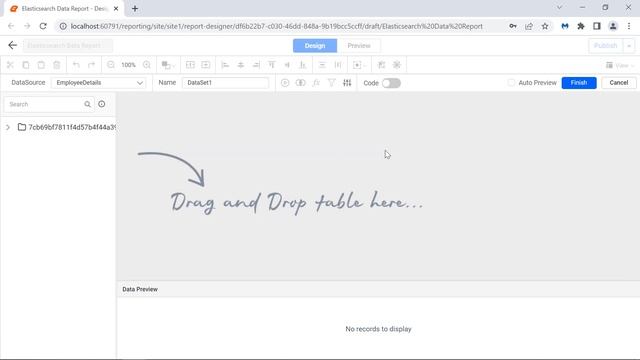Click the back arrow next to the report name

coord(12,45)
